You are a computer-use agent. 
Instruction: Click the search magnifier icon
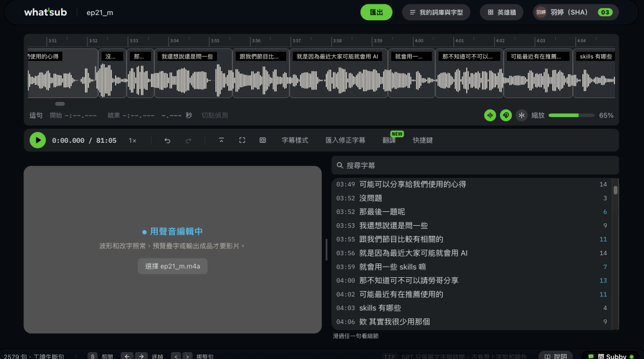(340, 165)
